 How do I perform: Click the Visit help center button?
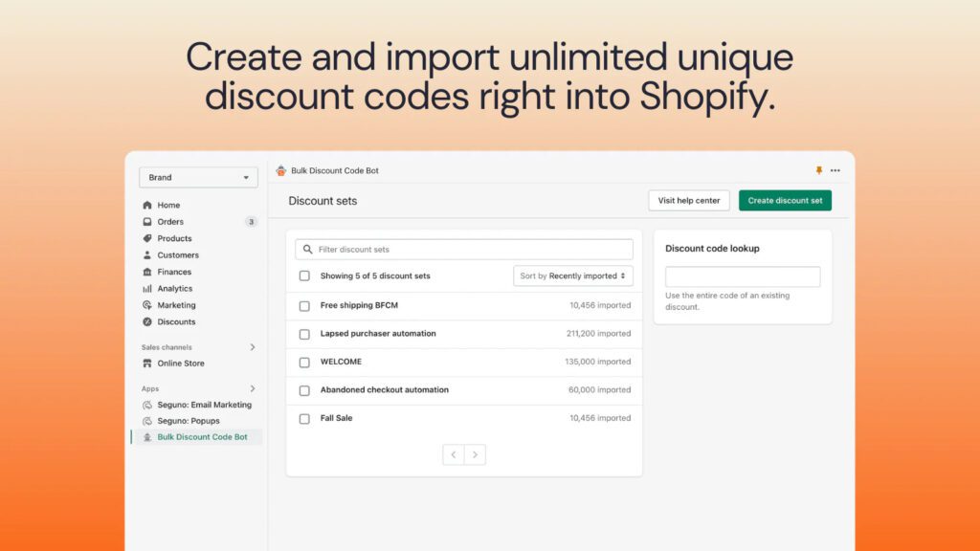click(x=689, y=201)
